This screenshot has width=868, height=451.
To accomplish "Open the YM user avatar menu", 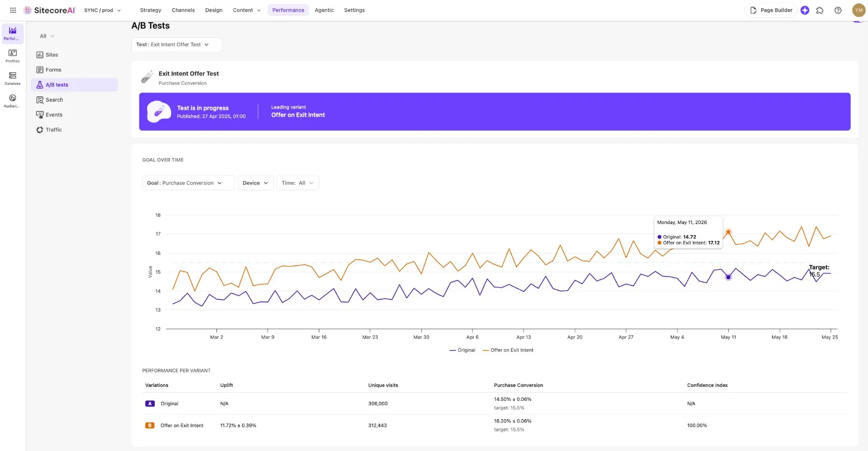I will point(859,10).
